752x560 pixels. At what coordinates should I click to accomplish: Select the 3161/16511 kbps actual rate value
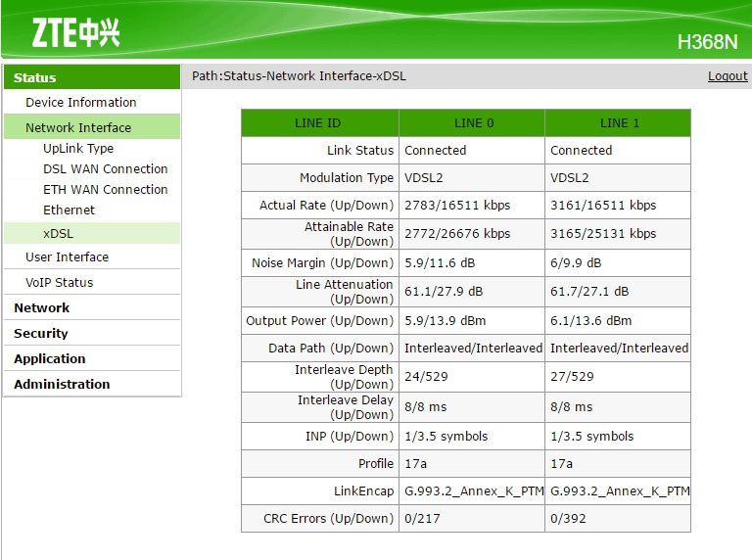coord(603,206)
